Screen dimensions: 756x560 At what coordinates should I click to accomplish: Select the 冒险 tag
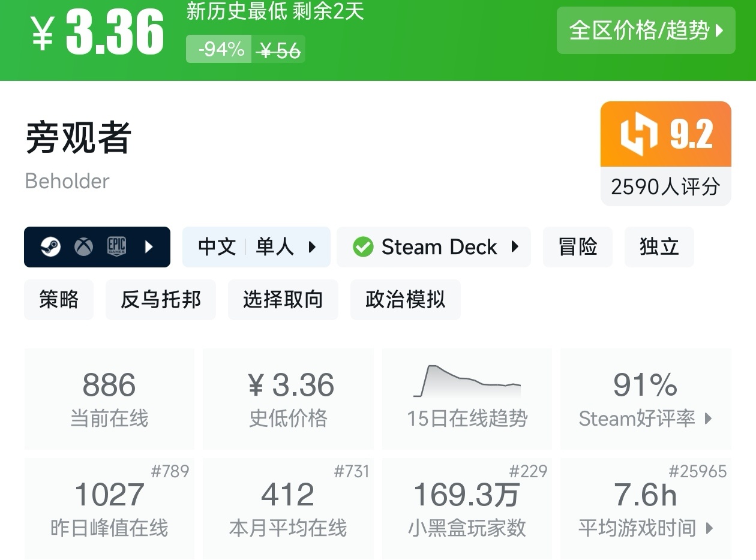(x=577, y=246)
